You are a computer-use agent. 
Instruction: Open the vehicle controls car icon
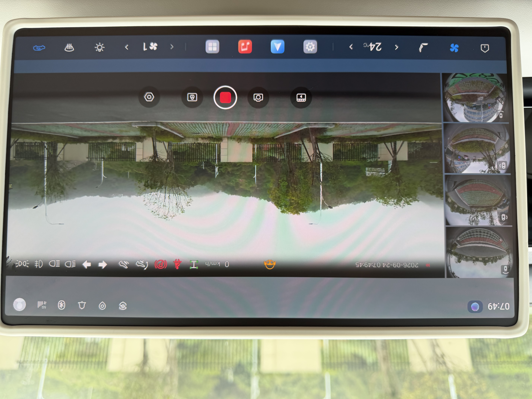[x=39, y=48]
